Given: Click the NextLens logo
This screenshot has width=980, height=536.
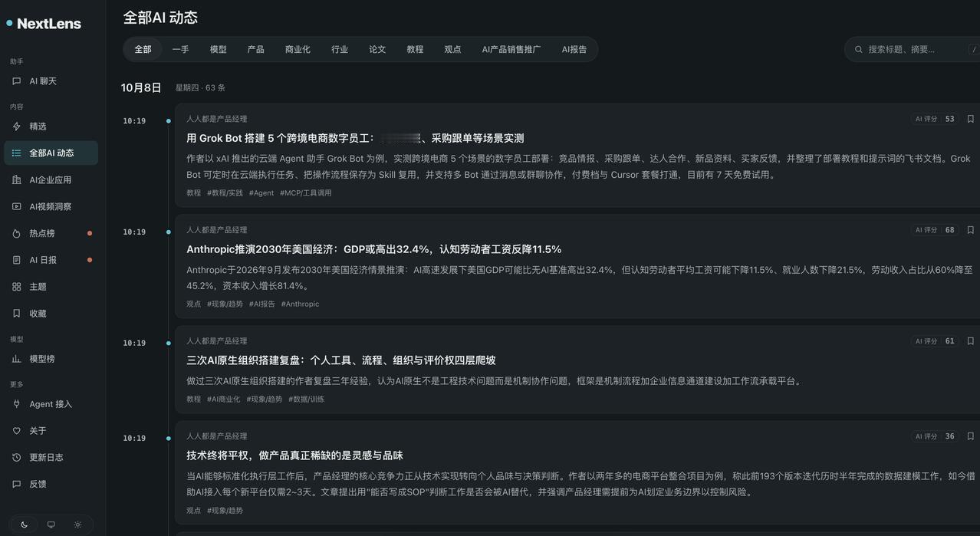Looking at the screenshot, I should coord(44,24).
